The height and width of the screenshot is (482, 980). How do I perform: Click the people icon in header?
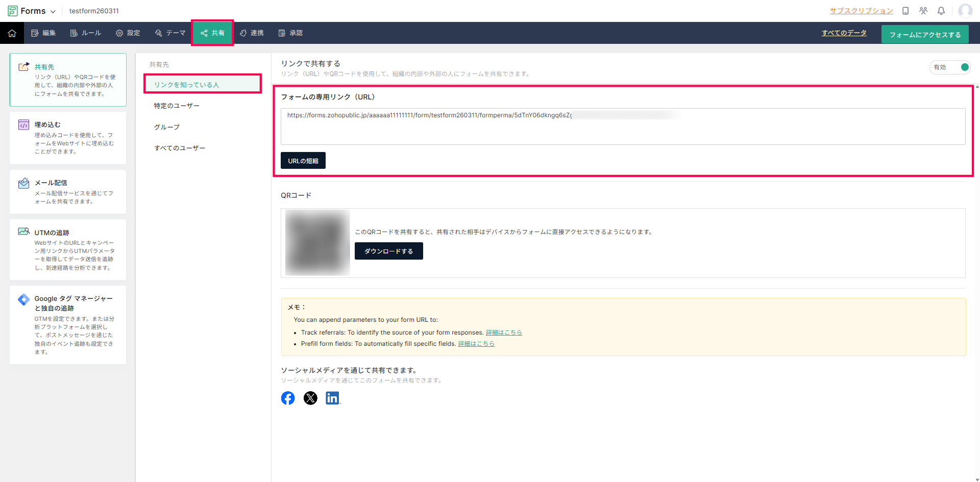click(x=923, y=11)
